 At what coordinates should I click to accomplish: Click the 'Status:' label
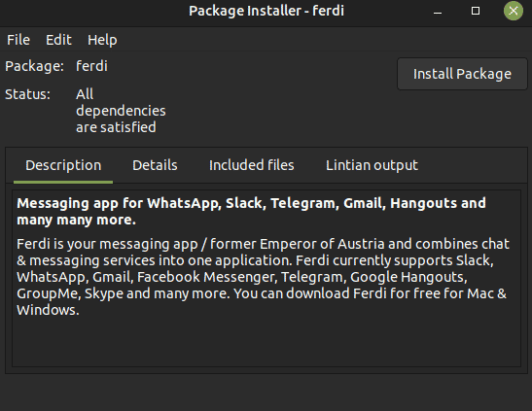(27, 94)
